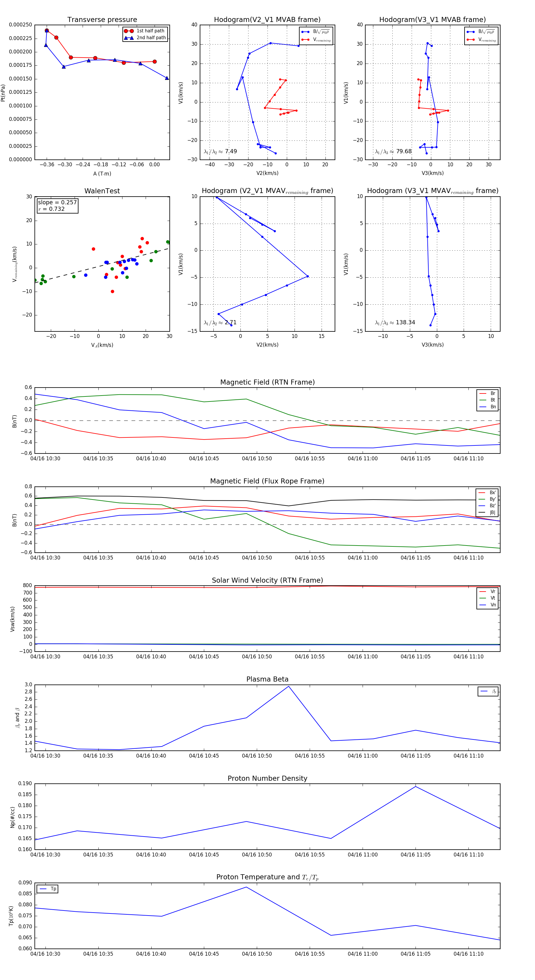
Task: Click the "Plasma Beta" plot title
Action: coord(267,679)
